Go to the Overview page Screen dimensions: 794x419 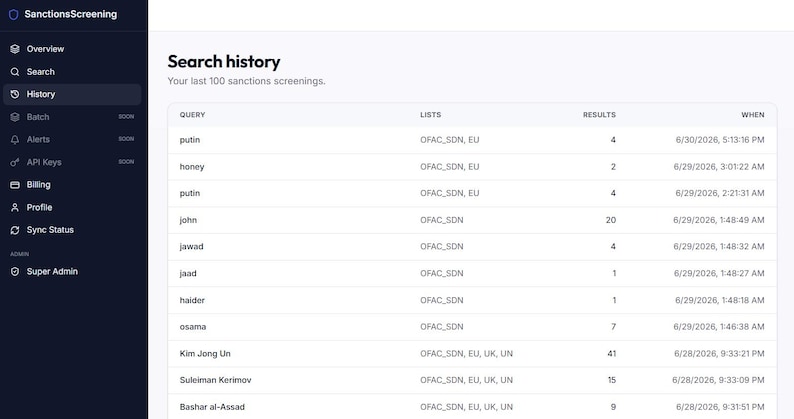click(x=72, y=49)
